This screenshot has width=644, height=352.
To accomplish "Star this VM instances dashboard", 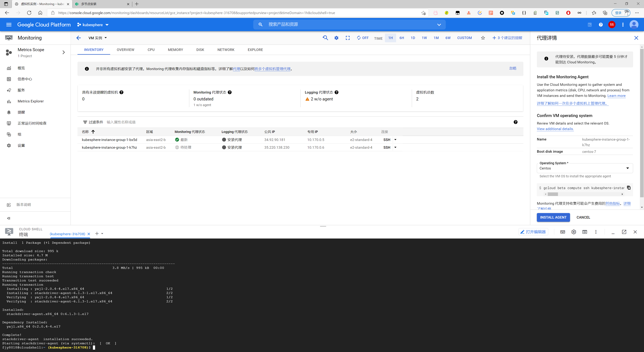I will click(483, 38).
